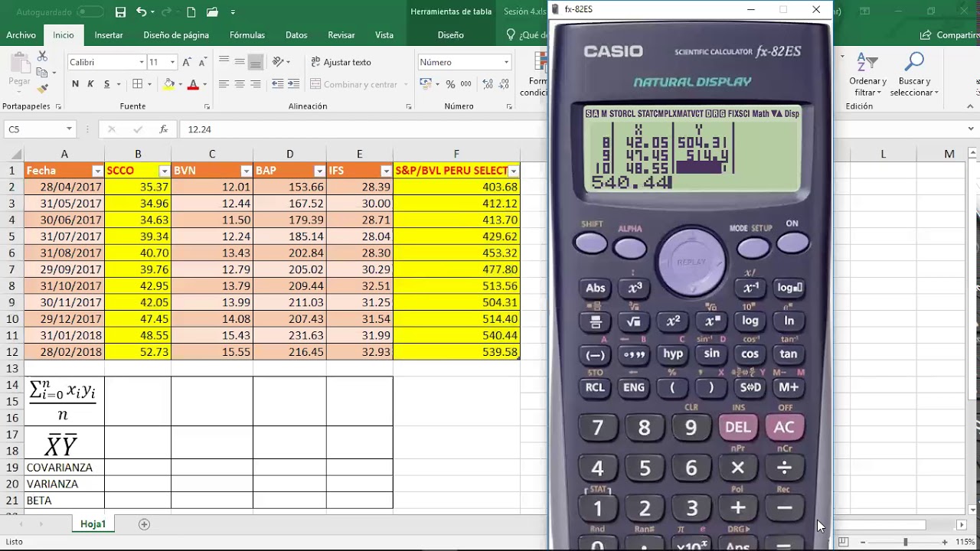Switch to the Datos tab
Image resolution: width=980 pixels, height=551 pixels.
tap(296, 35)
